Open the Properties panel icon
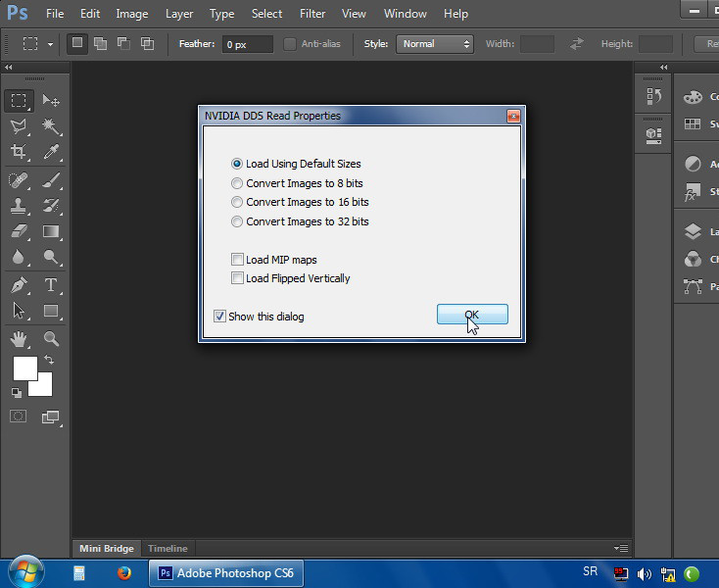719x588 pixels. tap(653, 136)
